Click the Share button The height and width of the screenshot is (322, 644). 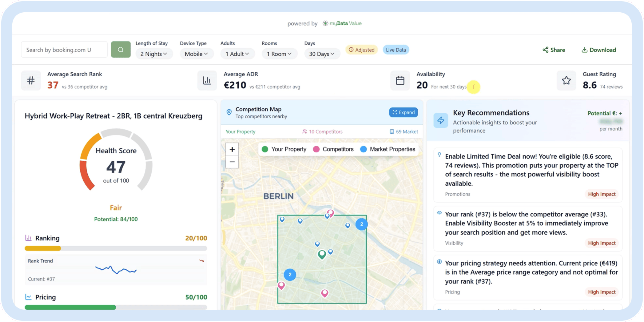click(554, 50)
